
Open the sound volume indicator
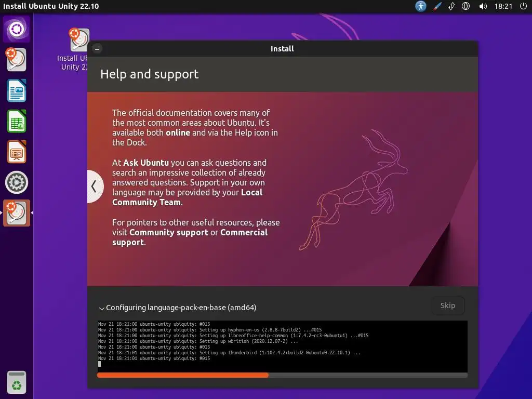point(483,6)
